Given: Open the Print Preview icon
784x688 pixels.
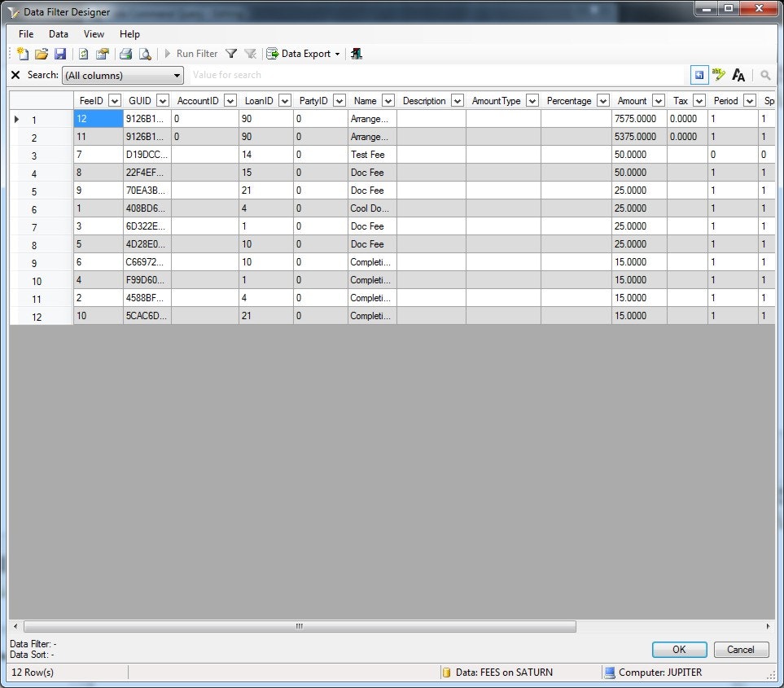Looking at the screenshot, I should point(145,54).
